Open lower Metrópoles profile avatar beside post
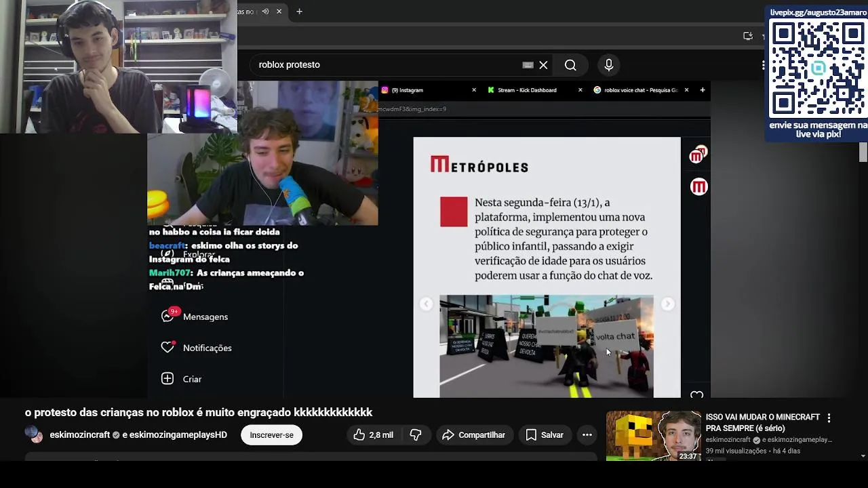The height and width of the screenshot is (488, 868). coord(698,187)
